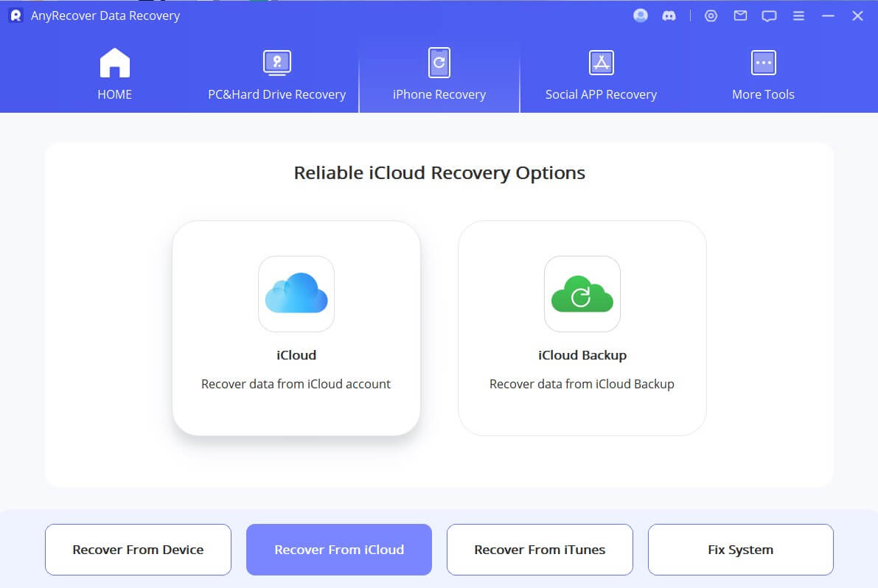Screen dimensions: 878x588
Task: Click the Social APP Recovery app icon
Action: [602, 63]
